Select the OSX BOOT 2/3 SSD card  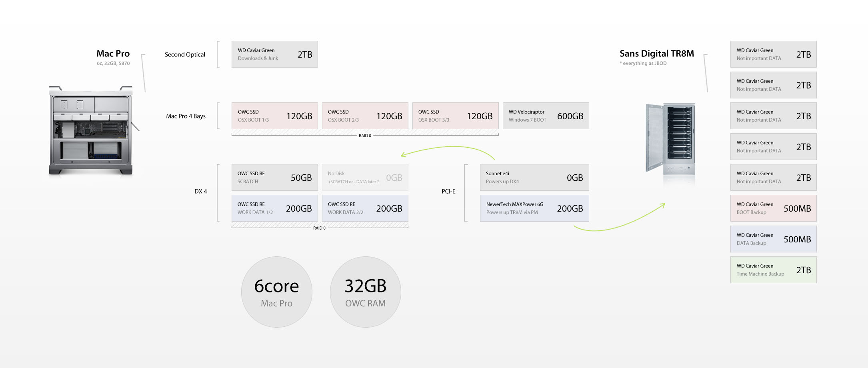click(365, 116)
